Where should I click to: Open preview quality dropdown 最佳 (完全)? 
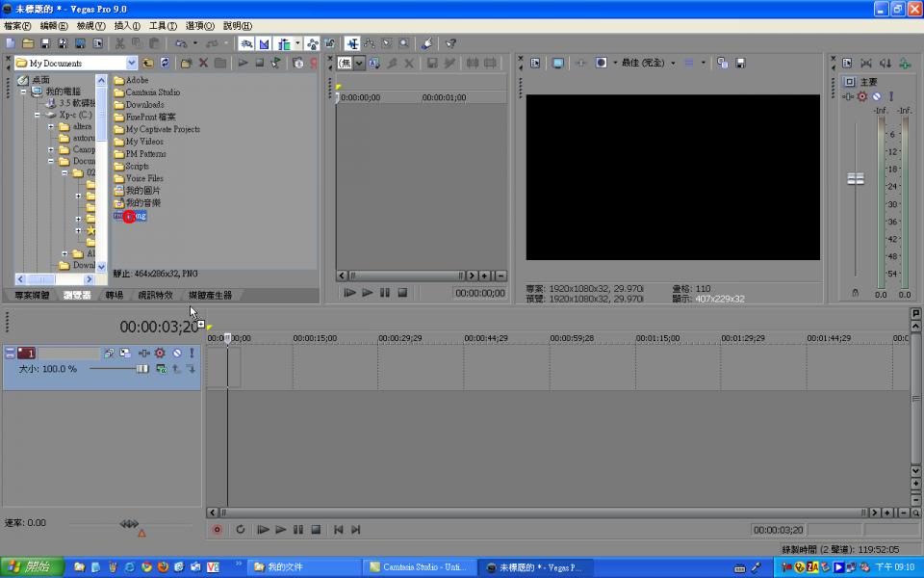coord(673,64)
